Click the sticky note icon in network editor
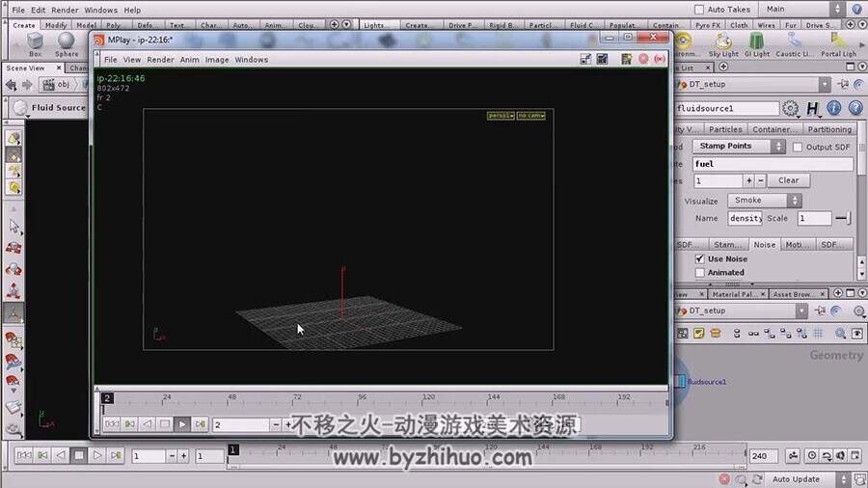This screenshot has height=488, width=868. (698, 333)
